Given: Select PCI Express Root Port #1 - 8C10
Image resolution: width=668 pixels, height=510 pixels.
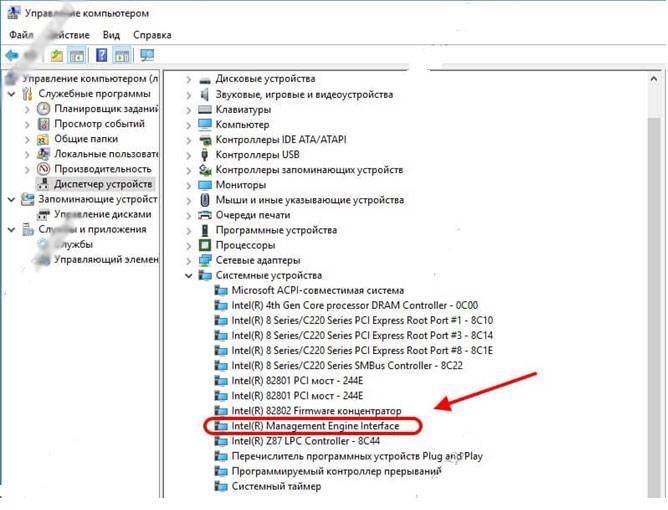Looking at the screenshot, I should pos(362,320).
